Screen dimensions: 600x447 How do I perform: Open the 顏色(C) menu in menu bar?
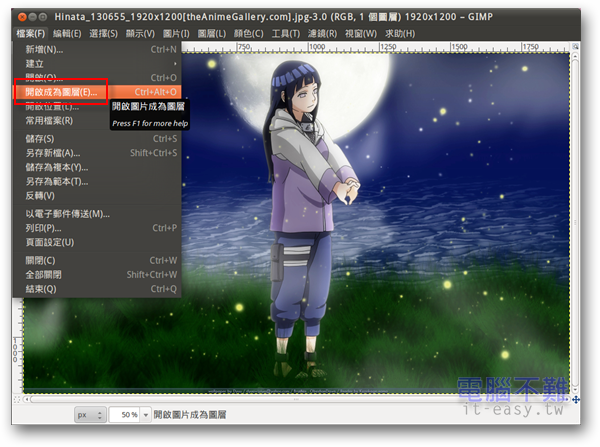250,32
